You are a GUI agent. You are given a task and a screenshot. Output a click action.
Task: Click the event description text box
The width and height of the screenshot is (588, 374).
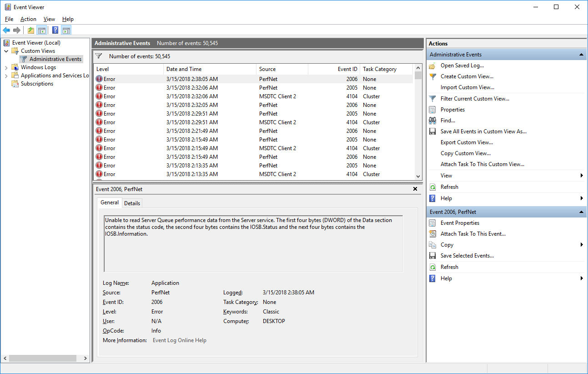tap(253, 244)
